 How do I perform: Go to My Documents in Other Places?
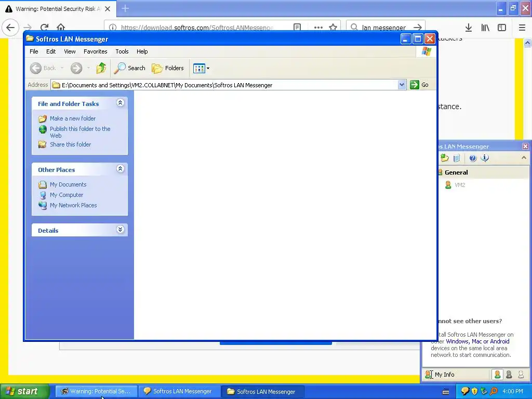(68, 184)
